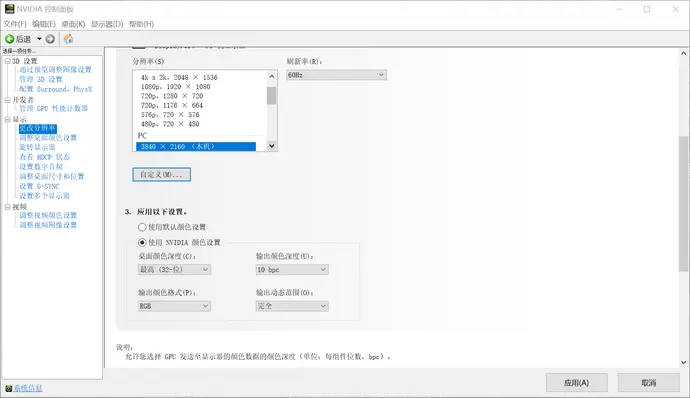This screenshot has width=690, height=398.
Task: Maximize the NVIDIA control panel window
Action: tap(647, 9)
